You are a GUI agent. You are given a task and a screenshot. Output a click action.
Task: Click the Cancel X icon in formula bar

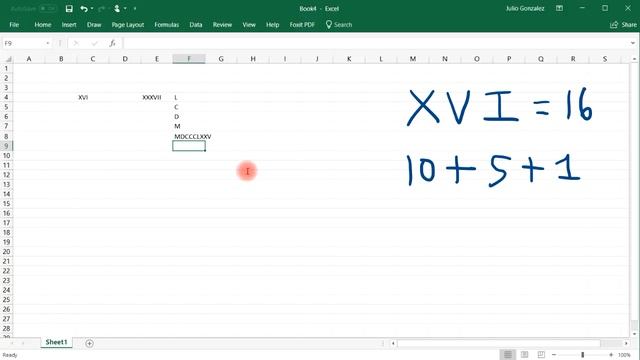click(76, 43)
